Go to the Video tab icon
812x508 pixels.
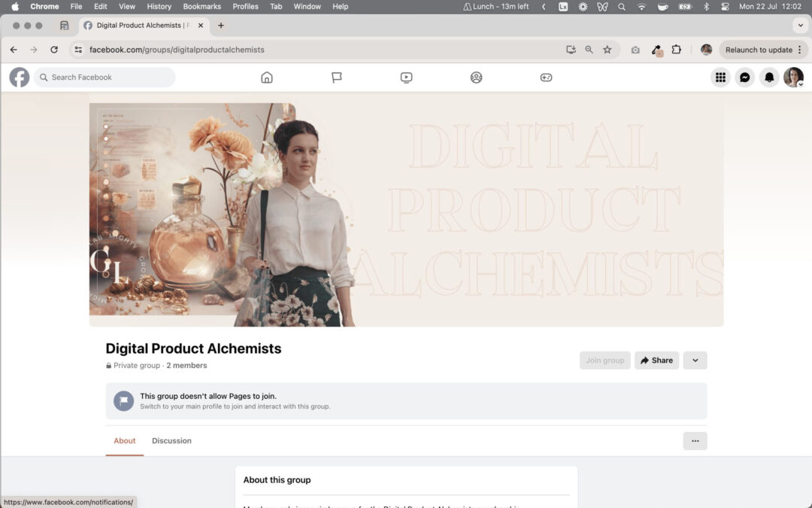406,78
